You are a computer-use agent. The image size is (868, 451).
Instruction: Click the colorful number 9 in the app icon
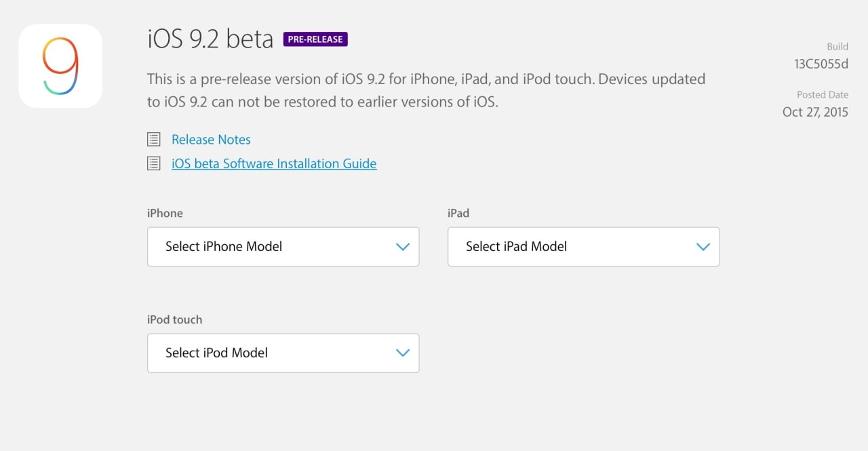click(60, 65)
